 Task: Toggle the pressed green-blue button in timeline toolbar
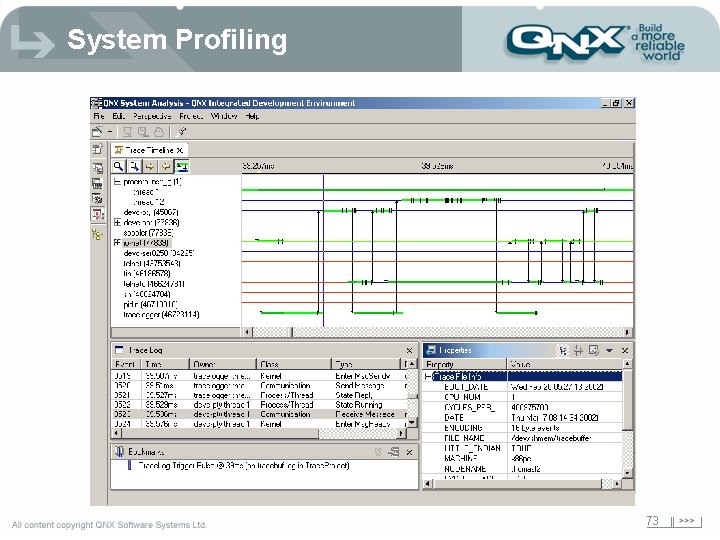click(182, 166)
